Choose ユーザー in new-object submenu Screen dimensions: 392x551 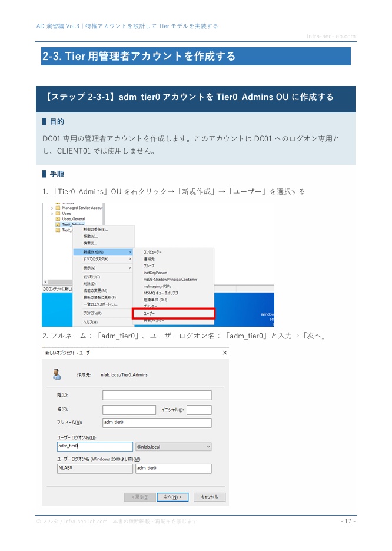(173, 313)
